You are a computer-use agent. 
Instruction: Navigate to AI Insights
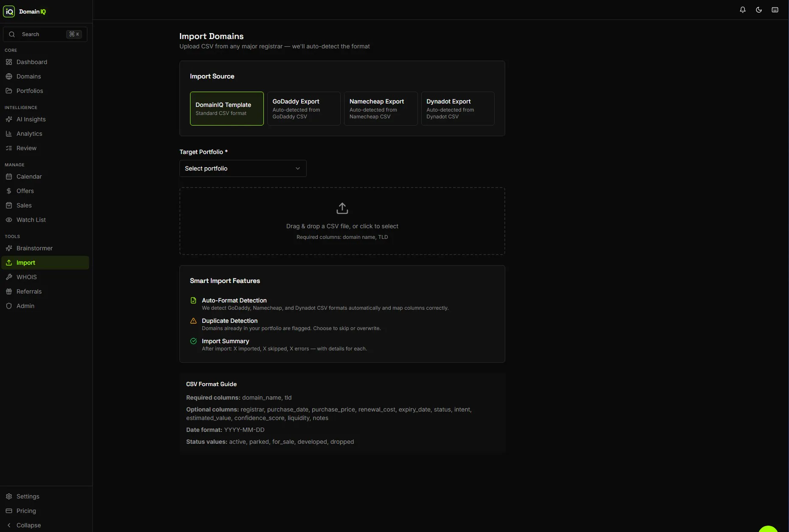click(45, 119)
